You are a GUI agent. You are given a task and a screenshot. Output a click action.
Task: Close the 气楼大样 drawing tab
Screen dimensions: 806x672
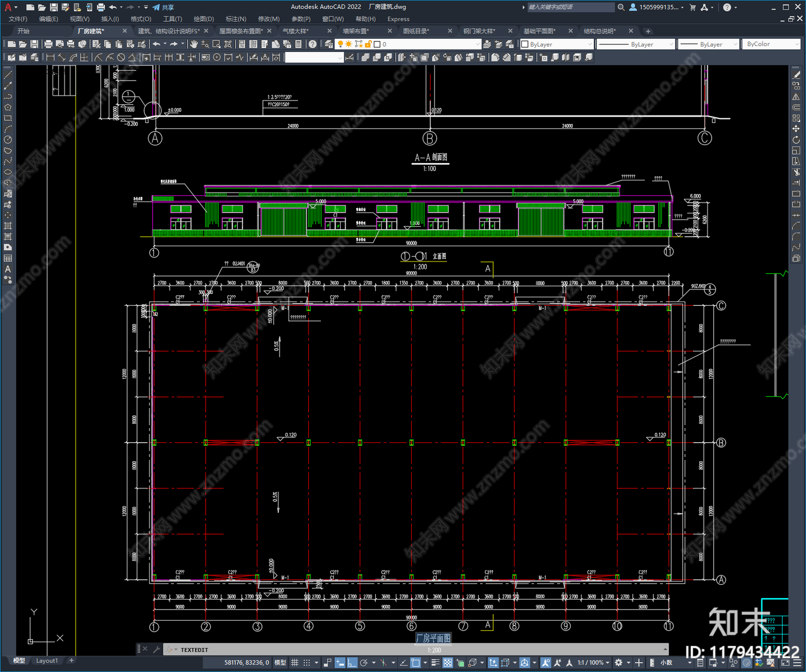(329, 31)
